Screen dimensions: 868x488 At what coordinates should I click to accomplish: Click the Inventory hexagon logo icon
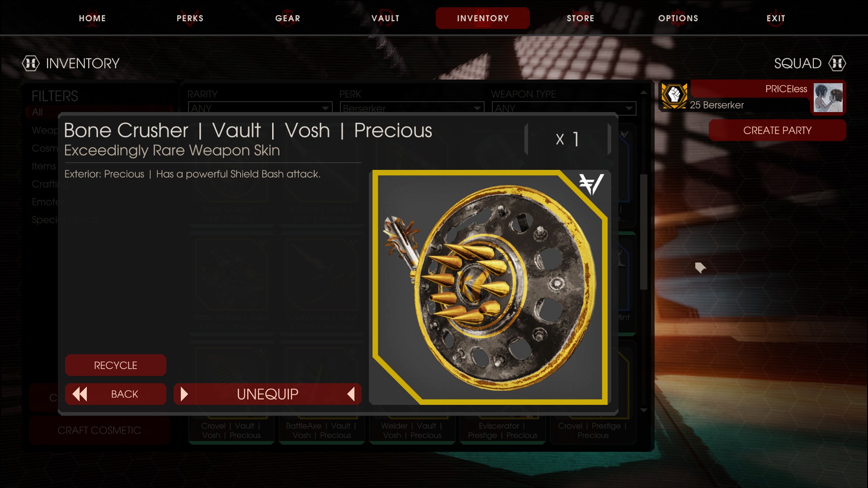31,63
